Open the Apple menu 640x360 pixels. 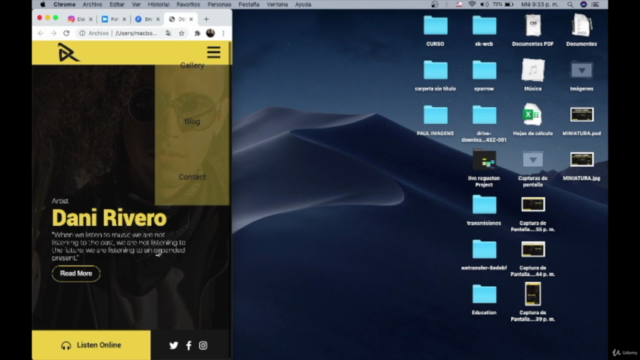pos(42,4)
